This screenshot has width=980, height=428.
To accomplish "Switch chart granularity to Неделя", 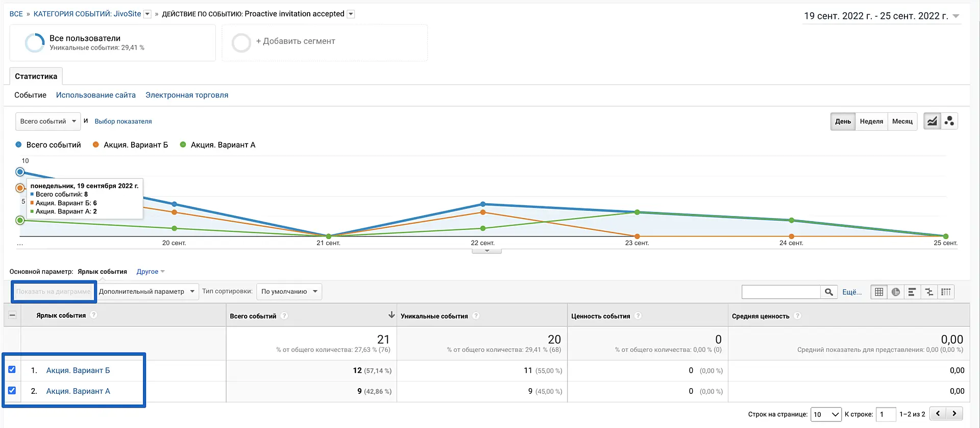I will [x=871, y=122].
